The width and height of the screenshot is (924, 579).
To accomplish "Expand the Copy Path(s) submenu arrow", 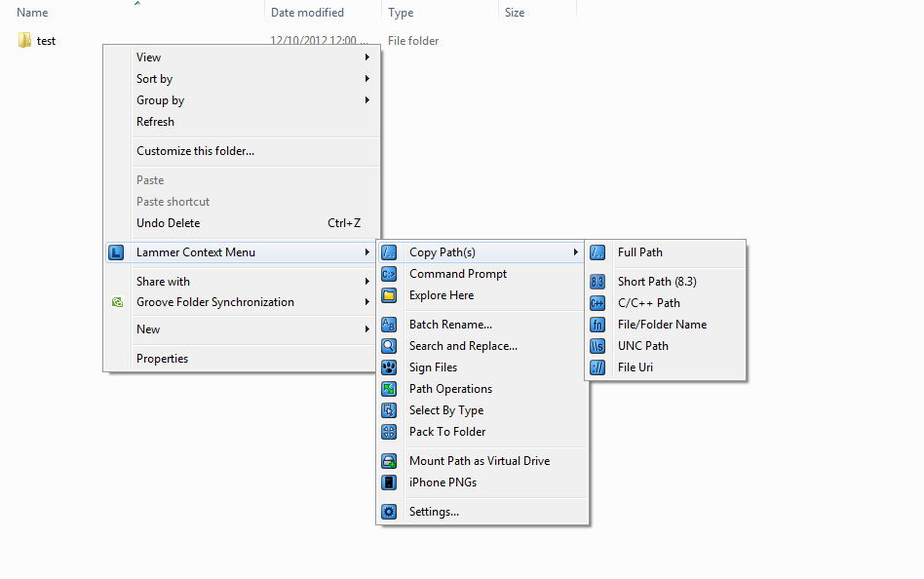I will (576, 252).
